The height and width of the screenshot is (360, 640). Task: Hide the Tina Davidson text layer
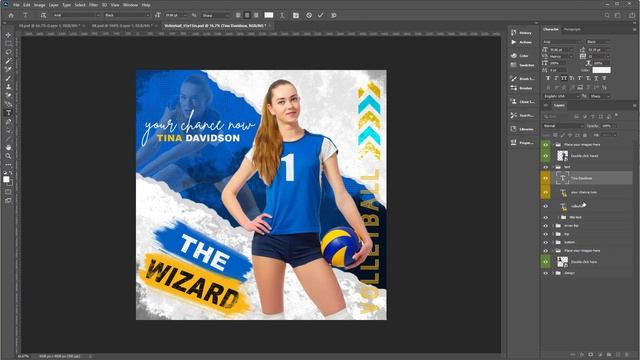point(545,178)
